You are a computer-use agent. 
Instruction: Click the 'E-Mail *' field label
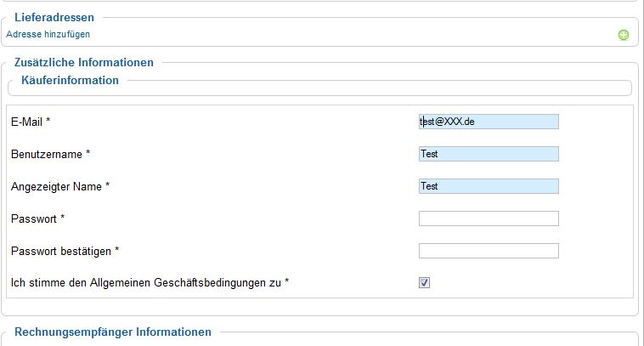click(x=31, y=122)
